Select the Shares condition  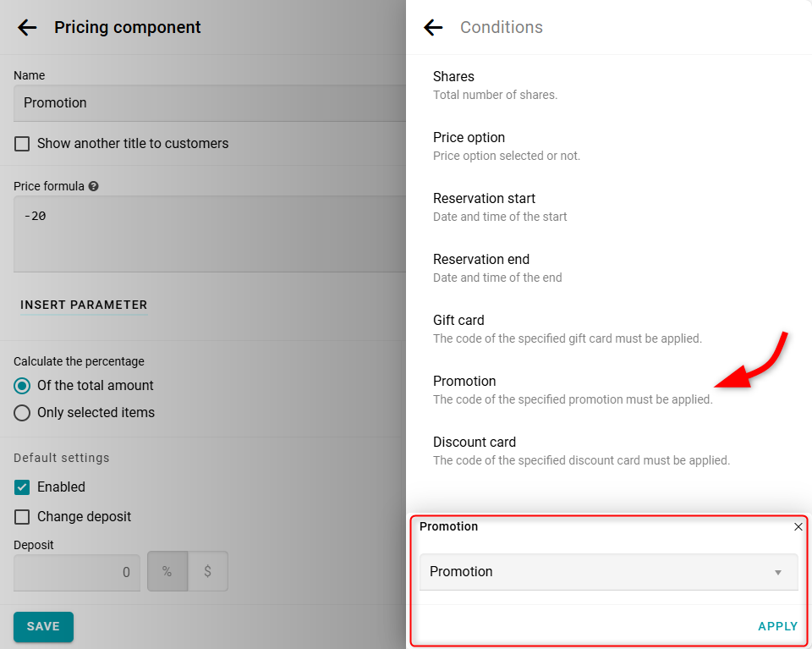pos(453,77)
